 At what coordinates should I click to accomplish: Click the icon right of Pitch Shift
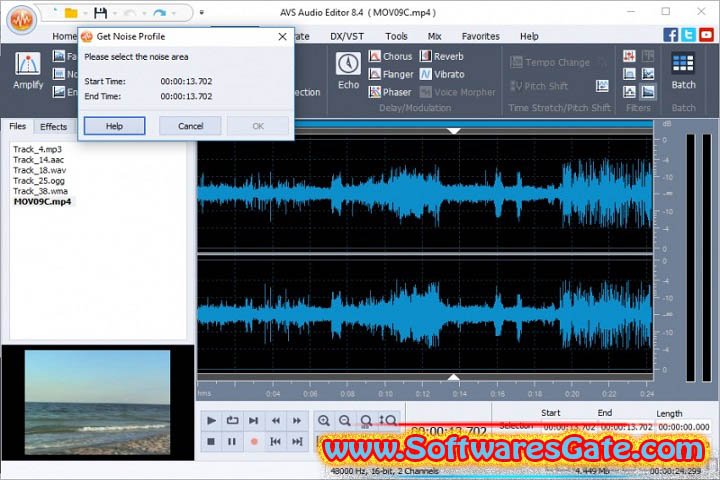click(x=602, y=85)
